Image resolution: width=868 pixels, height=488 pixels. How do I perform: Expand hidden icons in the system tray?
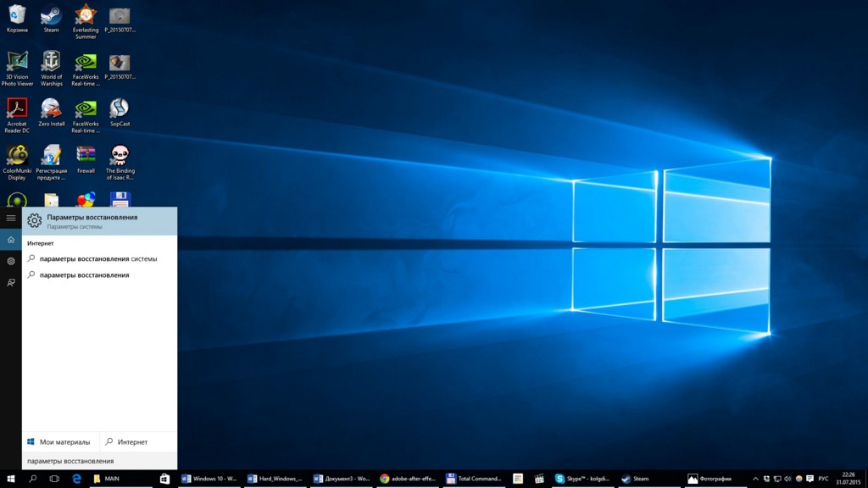point(757,479)
